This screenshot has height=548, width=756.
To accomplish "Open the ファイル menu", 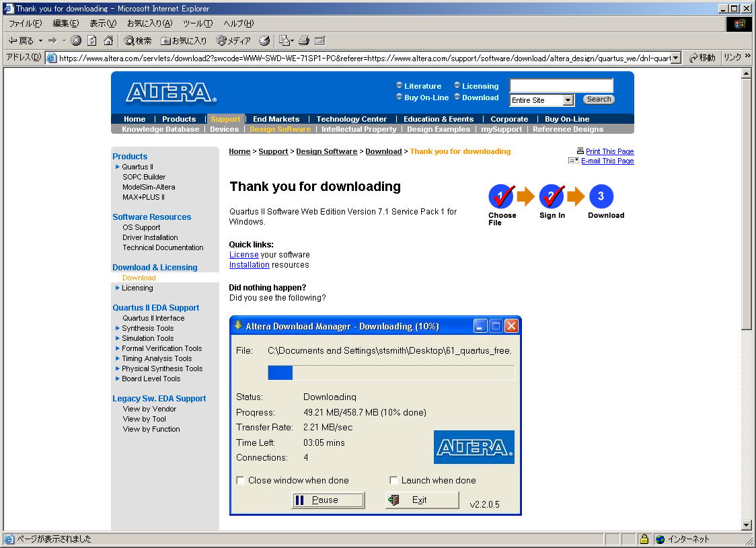I will coord(25,23).
